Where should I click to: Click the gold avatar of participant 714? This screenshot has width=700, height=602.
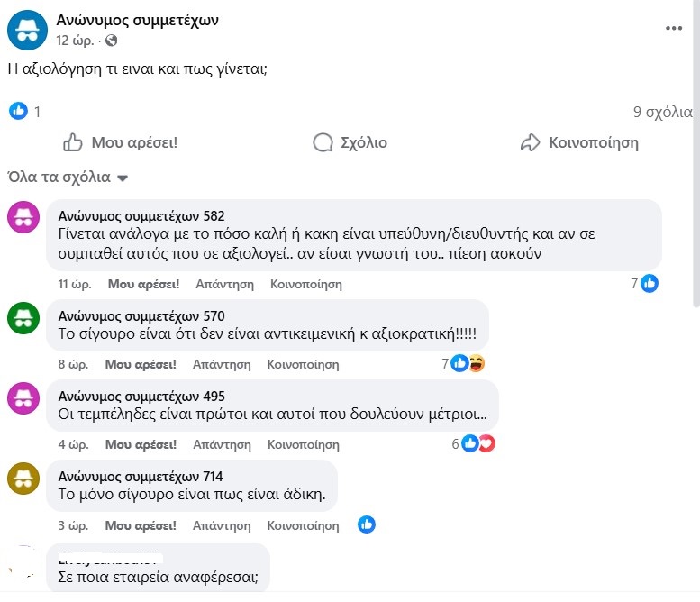click(x=23, y=479)
